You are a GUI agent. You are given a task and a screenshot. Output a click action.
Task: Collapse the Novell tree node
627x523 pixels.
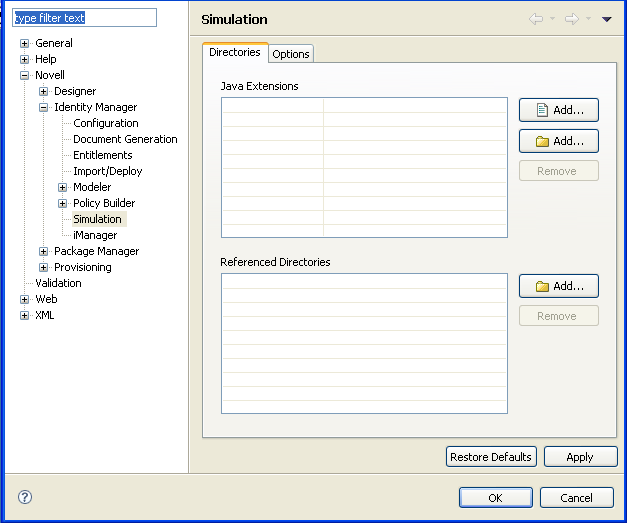[24, 75]
